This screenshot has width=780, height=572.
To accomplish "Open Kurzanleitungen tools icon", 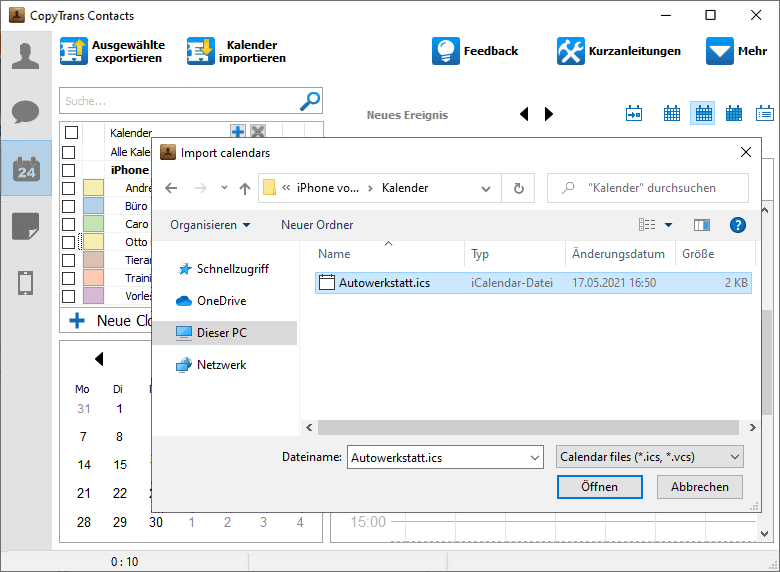I will pyautogui.click(x=571, y=51).
